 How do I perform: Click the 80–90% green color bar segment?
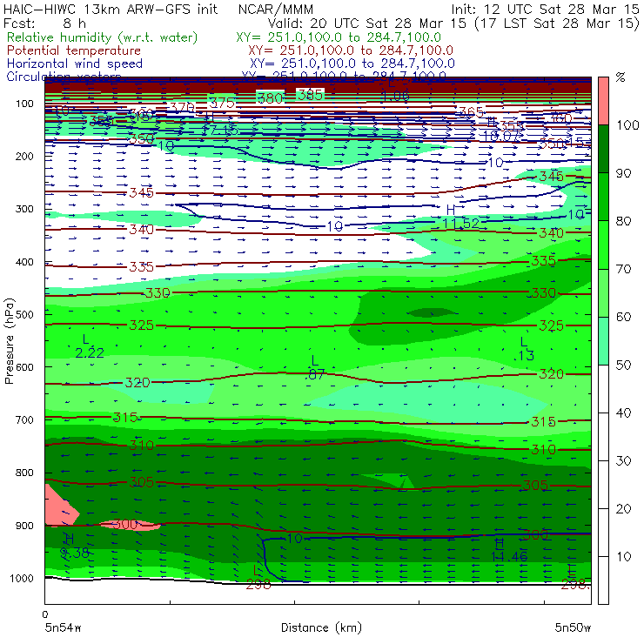click(x=603, y=197)
